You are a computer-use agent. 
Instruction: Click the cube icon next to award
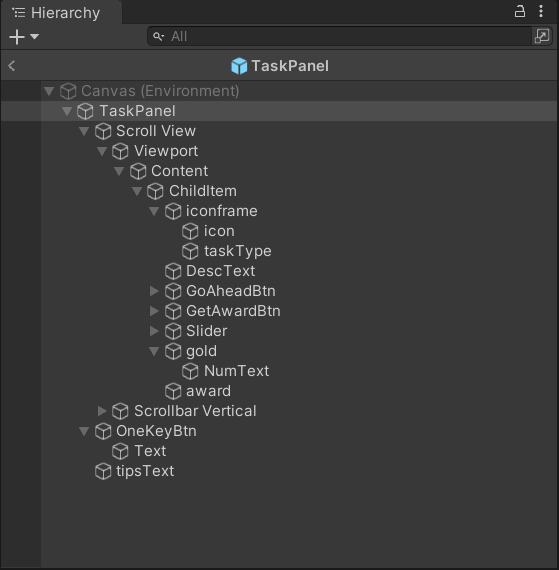(173, 391)
